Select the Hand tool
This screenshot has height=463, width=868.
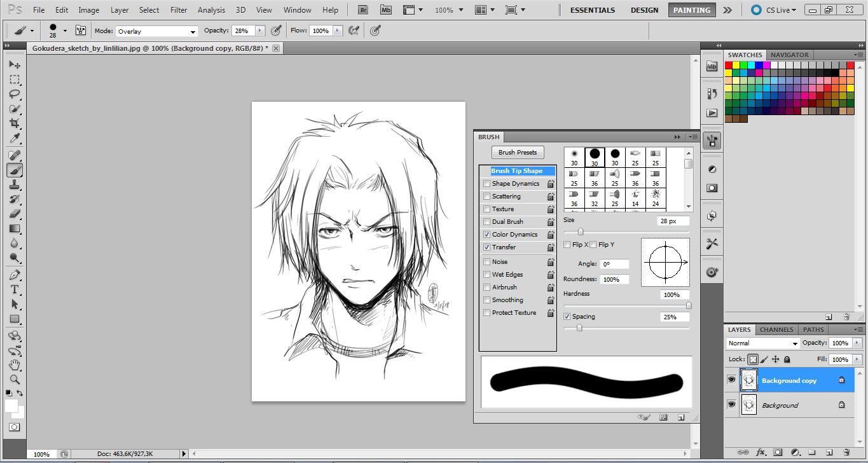point(15,365)
